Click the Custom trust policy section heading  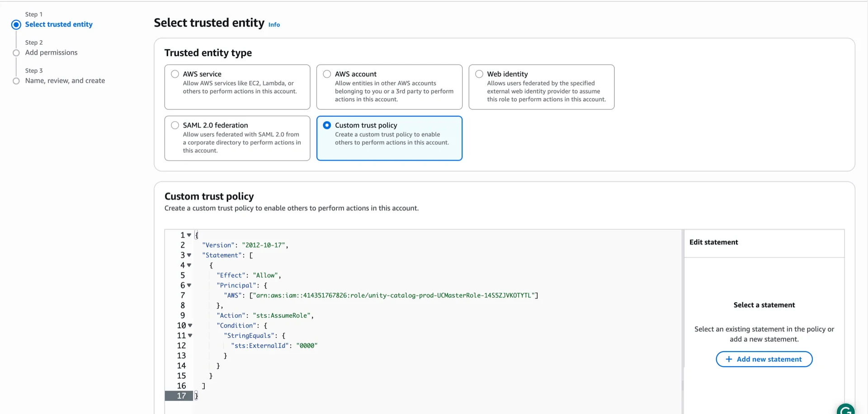point(209,196)
